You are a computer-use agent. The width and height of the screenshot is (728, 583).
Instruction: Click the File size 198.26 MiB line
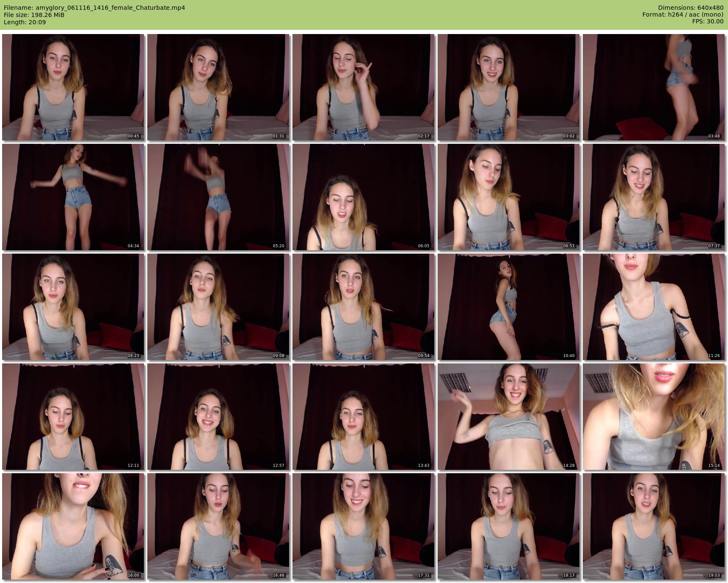click(34, 15)
